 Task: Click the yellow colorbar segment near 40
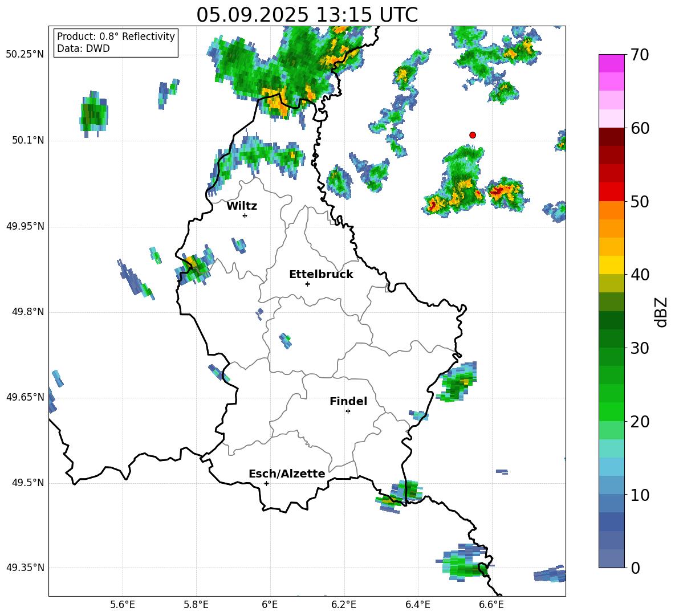click(x=611, y=265)
